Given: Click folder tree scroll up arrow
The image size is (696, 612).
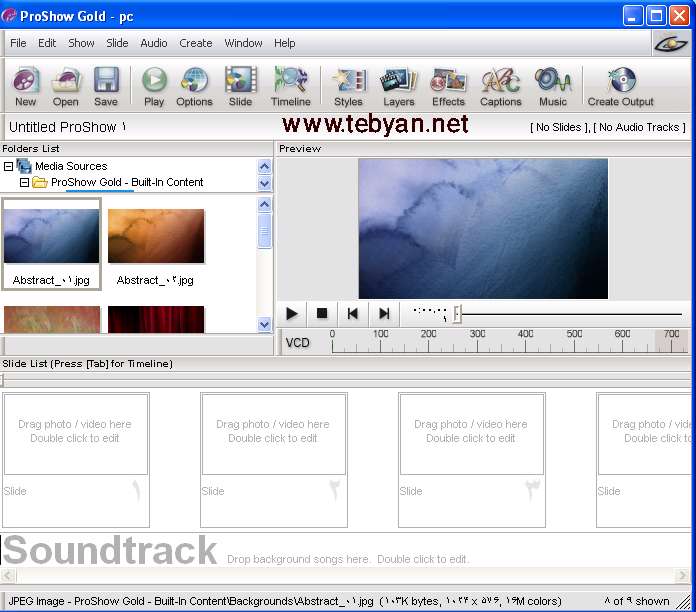Looking at the screenshot, I should (x=265, y=166).
